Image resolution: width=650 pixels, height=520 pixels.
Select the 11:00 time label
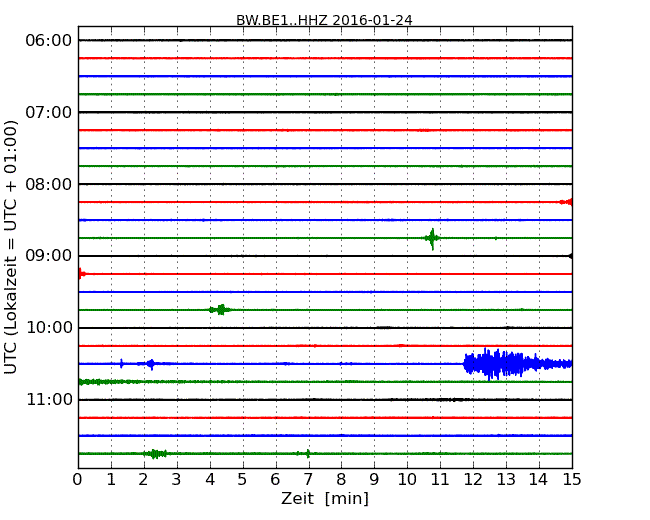[x=49, y=399]
